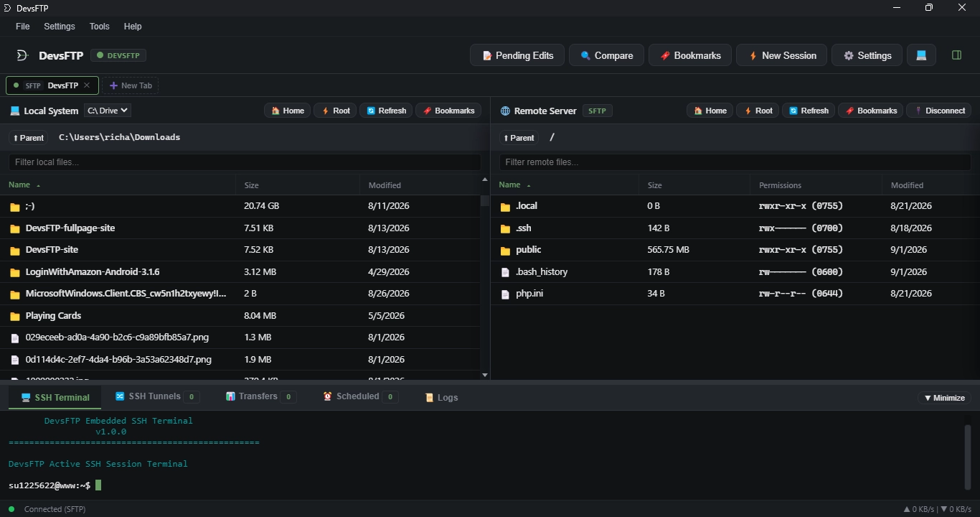
Task: Go to Remote Server Root directory
Action: [758, 111]
